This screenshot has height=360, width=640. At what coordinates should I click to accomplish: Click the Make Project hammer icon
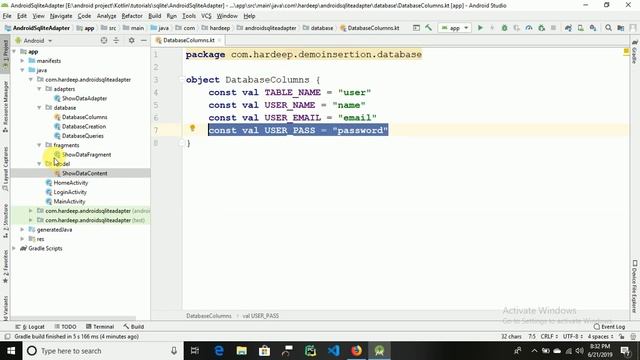(x=428, y=28)
